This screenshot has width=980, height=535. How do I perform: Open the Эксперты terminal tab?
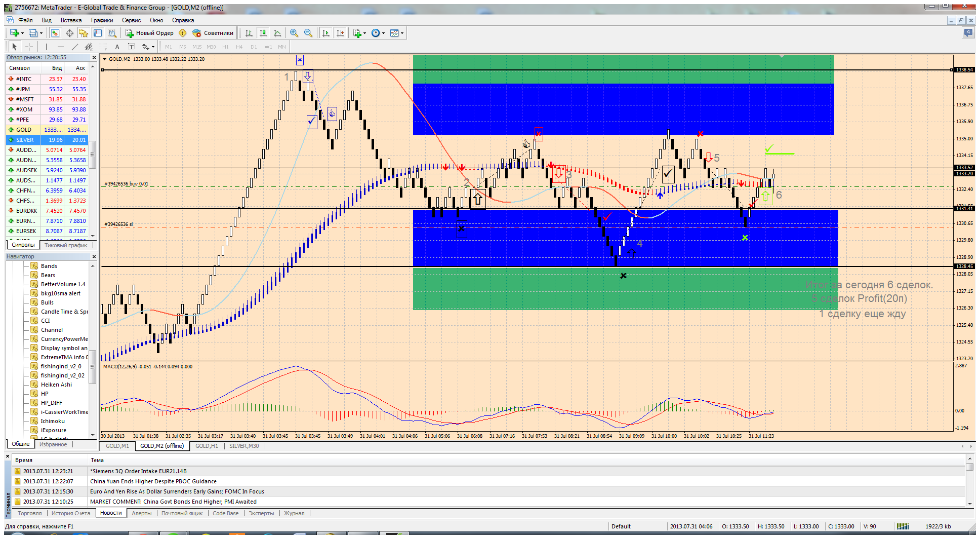point(261,513)
